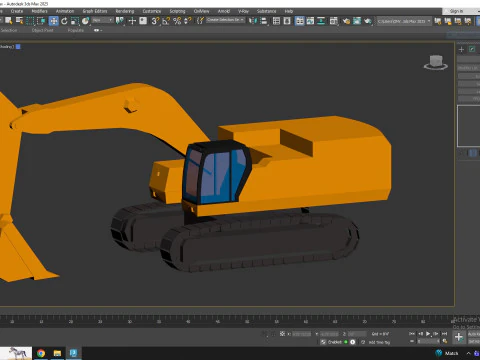Open the reference coordinate system dropdown

pos(103,20)
